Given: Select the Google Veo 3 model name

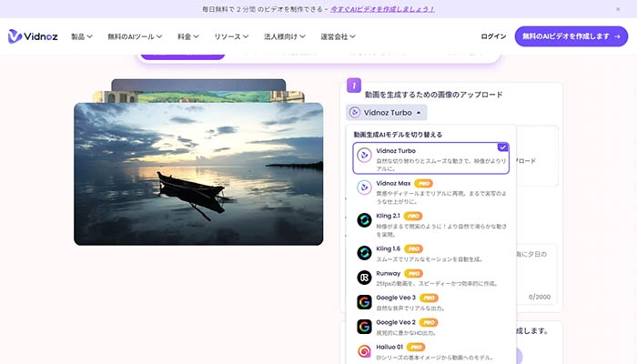Looking at the screenshot, I should [396, 298].
